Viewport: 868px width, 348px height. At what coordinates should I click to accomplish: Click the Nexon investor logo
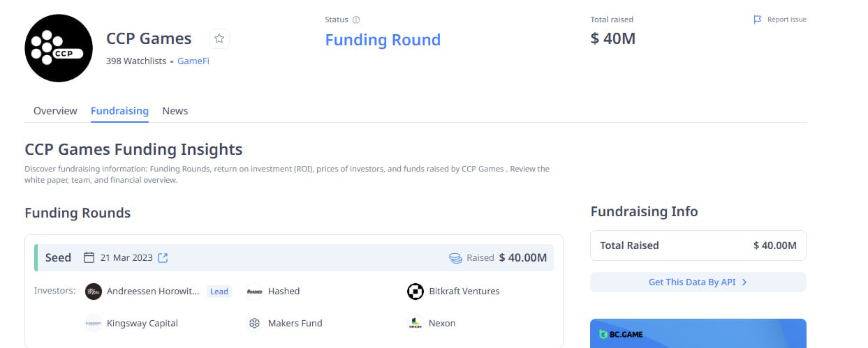click(415, 324)
